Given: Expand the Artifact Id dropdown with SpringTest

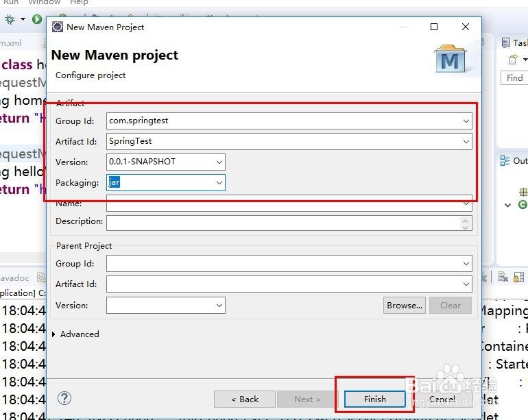Looking at the screenshot, I should pos(466,142).
